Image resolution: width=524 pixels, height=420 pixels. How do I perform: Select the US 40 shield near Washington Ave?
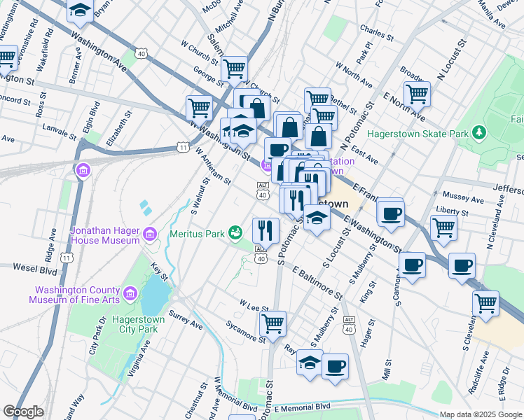(x=142, y=54)
